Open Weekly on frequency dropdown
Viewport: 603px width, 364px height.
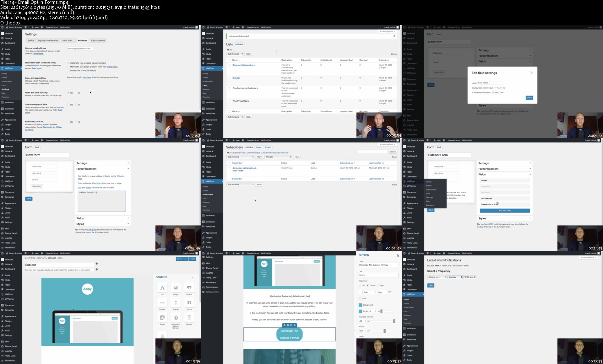coord(437,277)
